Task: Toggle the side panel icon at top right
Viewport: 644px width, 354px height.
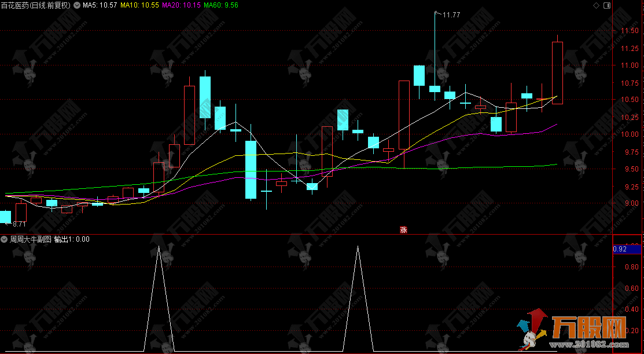Action: coord(606,5)
